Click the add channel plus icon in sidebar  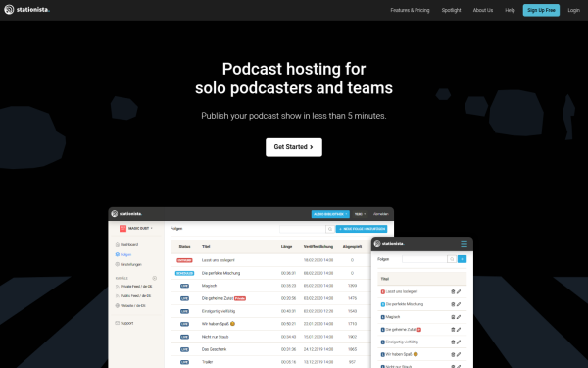coord(154,278)
